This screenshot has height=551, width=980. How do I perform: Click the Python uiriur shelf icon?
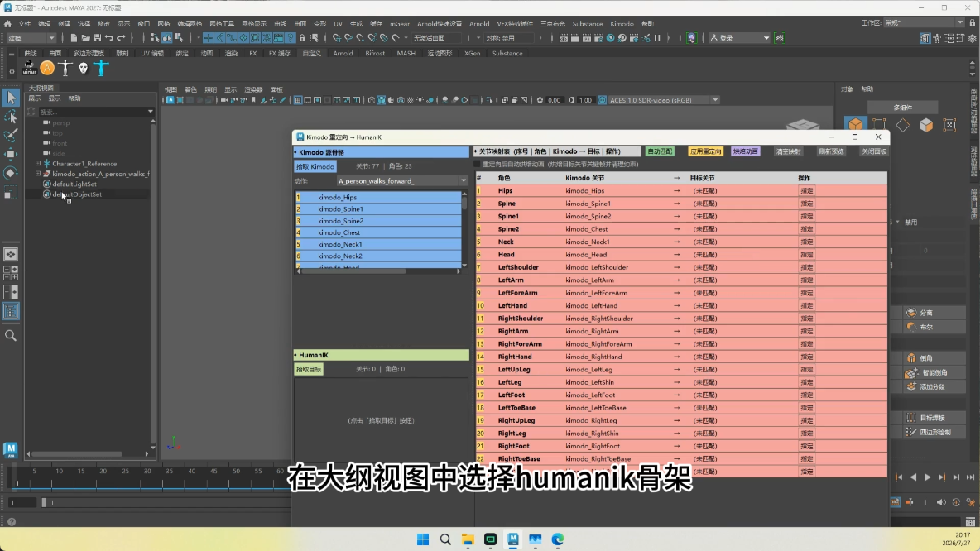(x=29, y=68)
